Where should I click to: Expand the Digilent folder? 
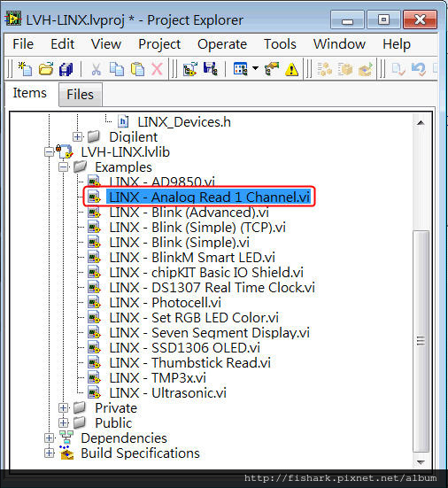pyautogui.click(x=77, y=136)
